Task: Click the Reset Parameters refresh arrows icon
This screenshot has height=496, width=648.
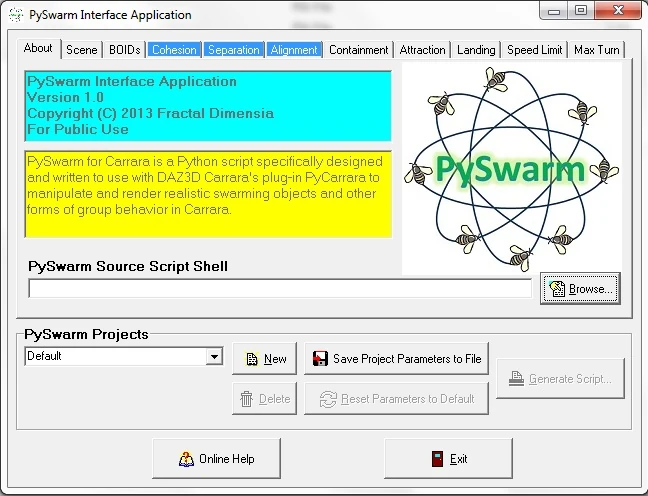Action: click(328, 399)
